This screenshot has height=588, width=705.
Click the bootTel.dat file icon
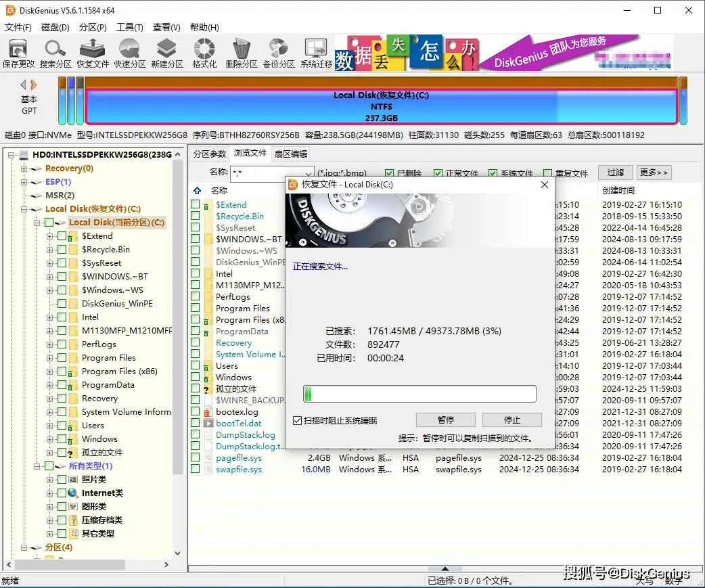[208, 424]
